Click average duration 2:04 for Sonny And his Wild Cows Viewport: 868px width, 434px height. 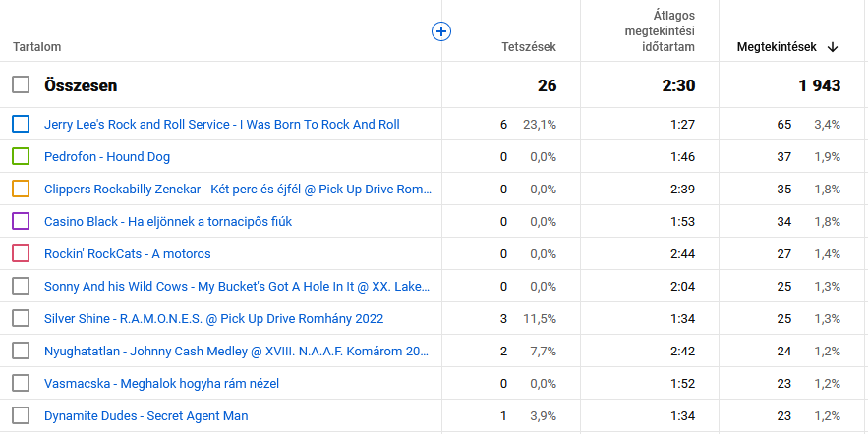coord(682,287)
